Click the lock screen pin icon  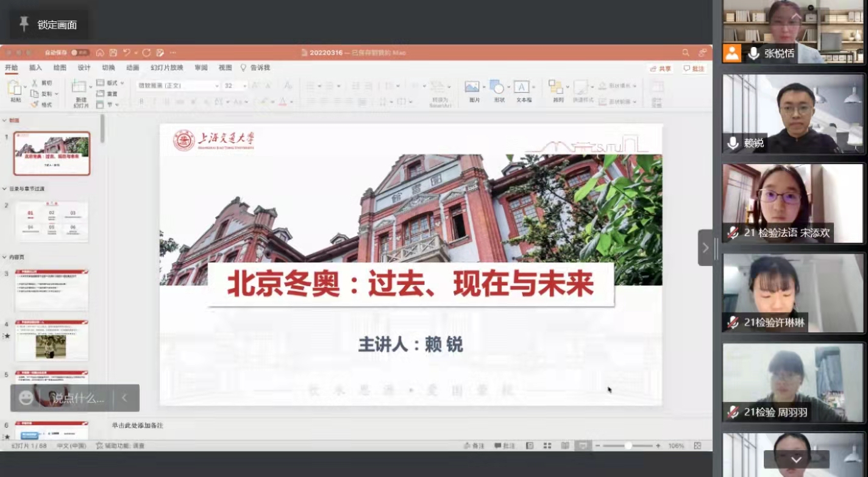tap(24, 24)
